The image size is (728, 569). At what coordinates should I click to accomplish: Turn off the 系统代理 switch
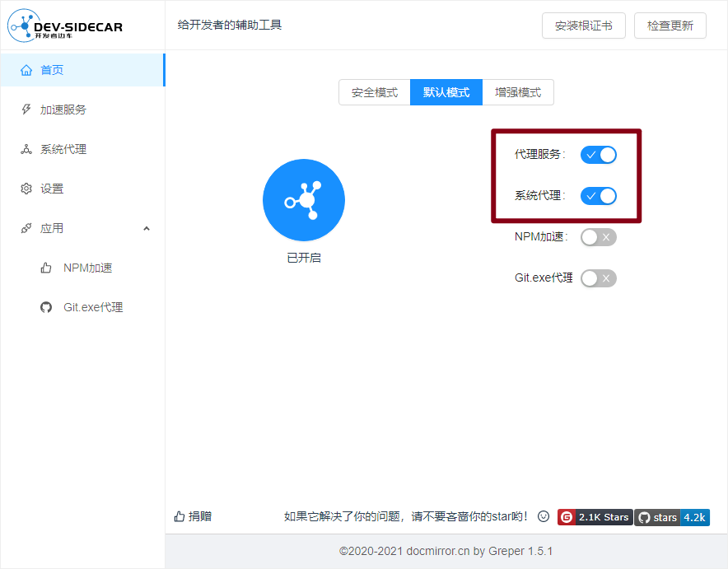tap(599, 196)
